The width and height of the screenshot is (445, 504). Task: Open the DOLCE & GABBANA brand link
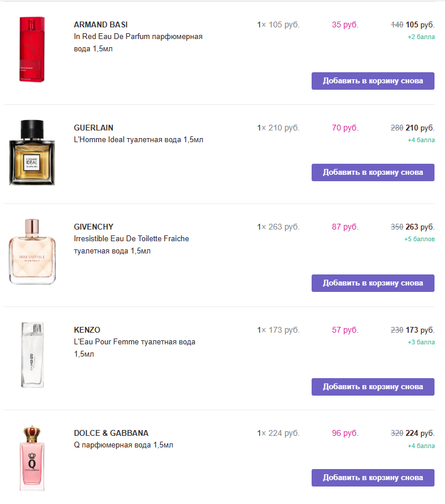pyautogui.click(x=111, y=433)
